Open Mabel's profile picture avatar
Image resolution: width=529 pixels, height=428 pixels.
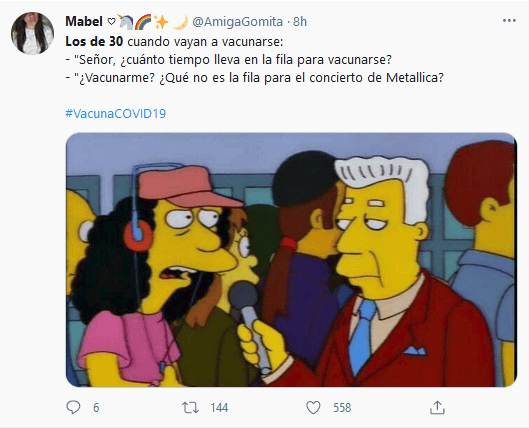click(32, 33)
